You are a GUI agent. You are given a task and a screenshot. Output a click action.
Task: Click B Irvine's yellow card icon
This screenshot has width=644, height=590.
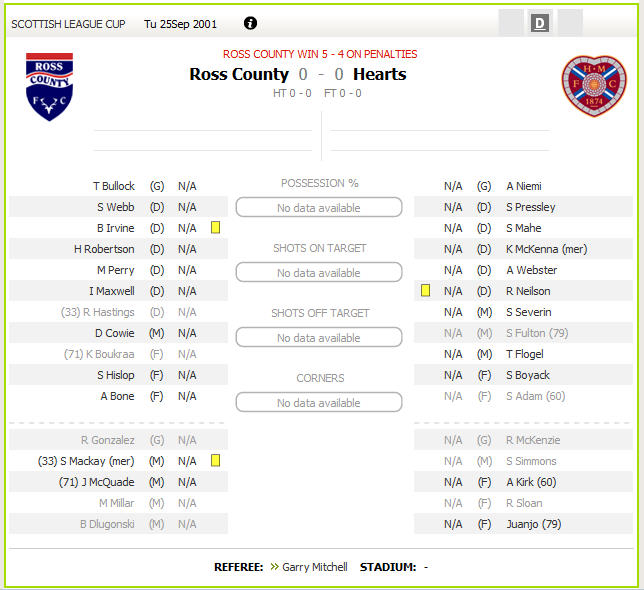[x=215, y=227]
